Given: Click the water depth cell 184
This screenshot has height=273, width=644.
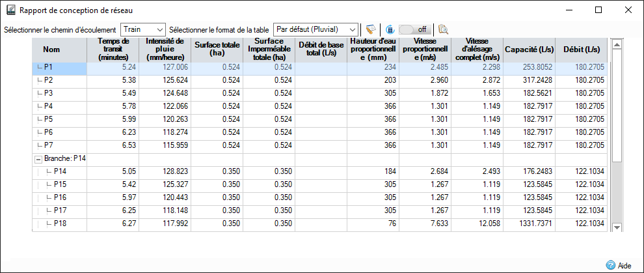Looking at the screenshot, I should 373,171.
